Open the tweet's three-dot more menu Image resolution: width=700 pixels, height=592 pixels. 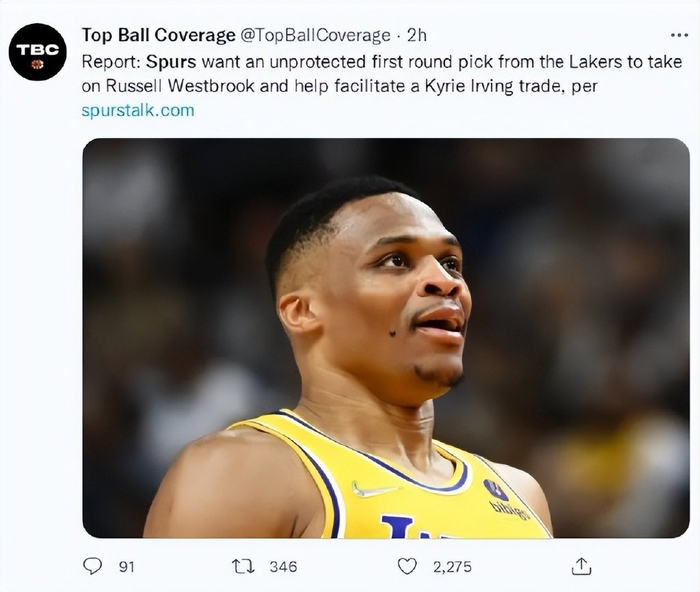pyautogui.click(x=680, y=35)
